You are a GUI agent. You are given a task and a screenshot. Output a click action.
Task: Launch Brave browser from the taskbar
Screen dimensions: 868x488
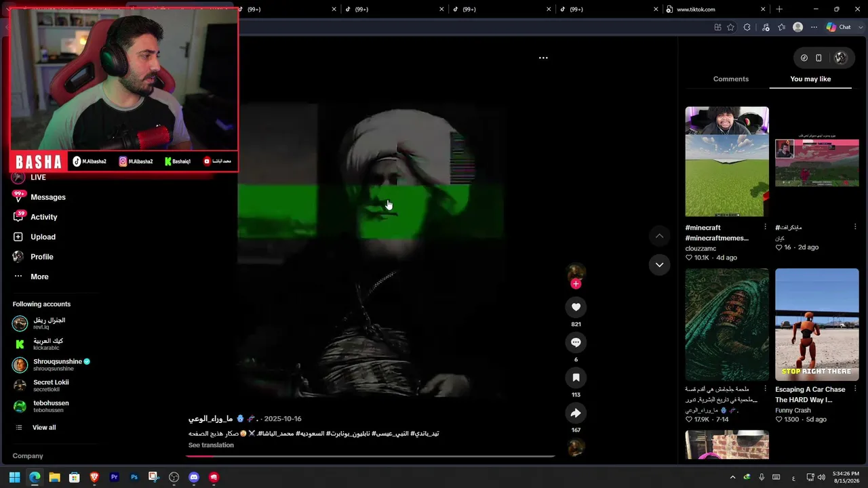point(94,477)
